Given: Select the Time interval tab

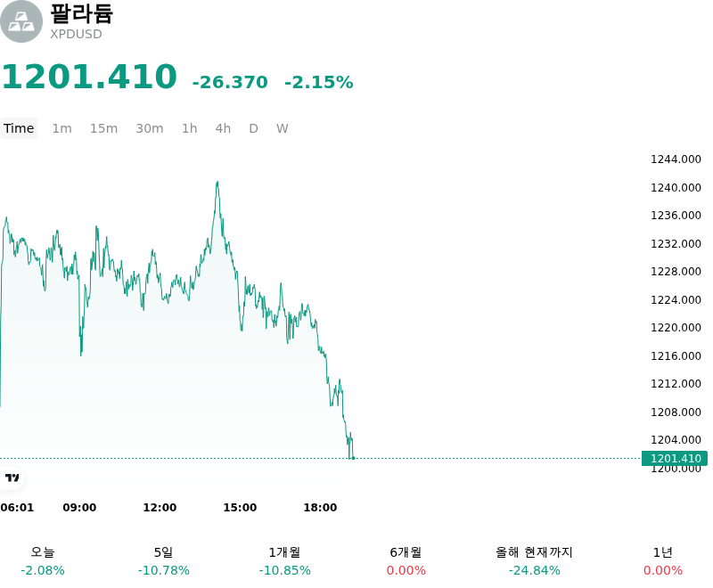Looking at the screenshot, I should pos(19,128).
